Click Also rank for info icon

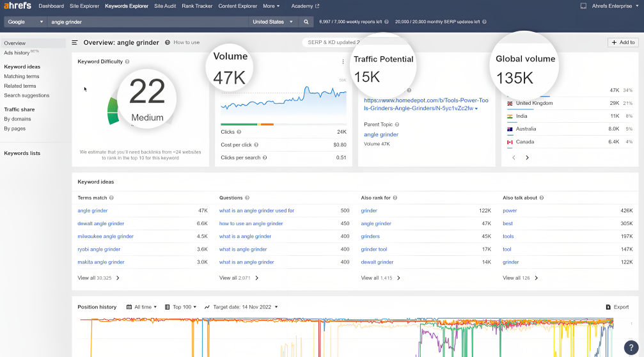[395, 198]
